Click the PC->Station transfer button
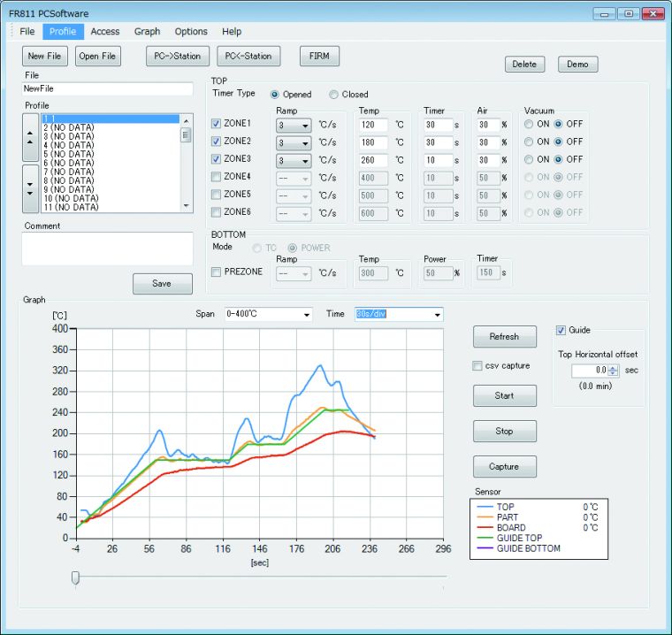This screenshot has height=635, width=672. pos(177,56)
